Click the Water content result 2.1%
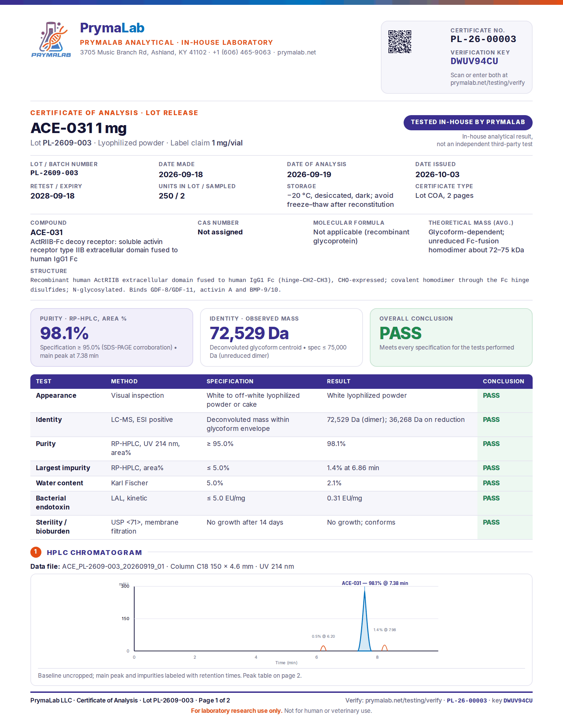The image size is (563, 728). tap(334, 483)
